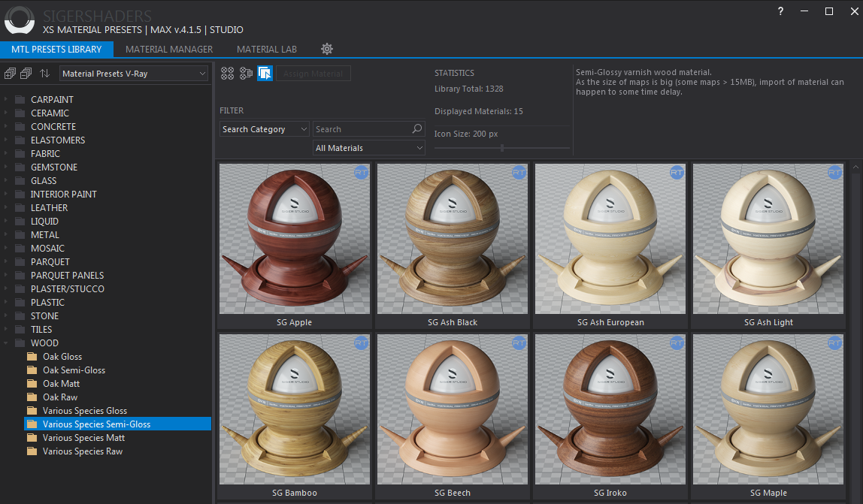Select the SG Apple material thumbnail
863x504 pixels.
(x=295, y=239)
